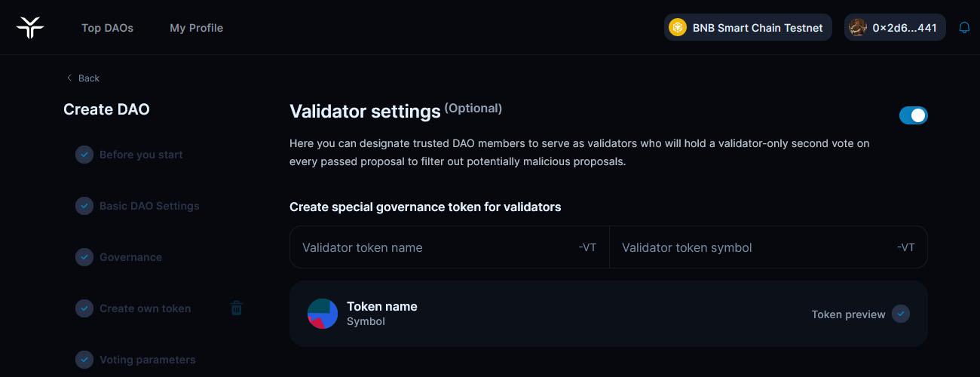The image size is (980, 377).
Task: Click the Back chevron arrow
Action: pyautogui.click(x=69, y=78)
